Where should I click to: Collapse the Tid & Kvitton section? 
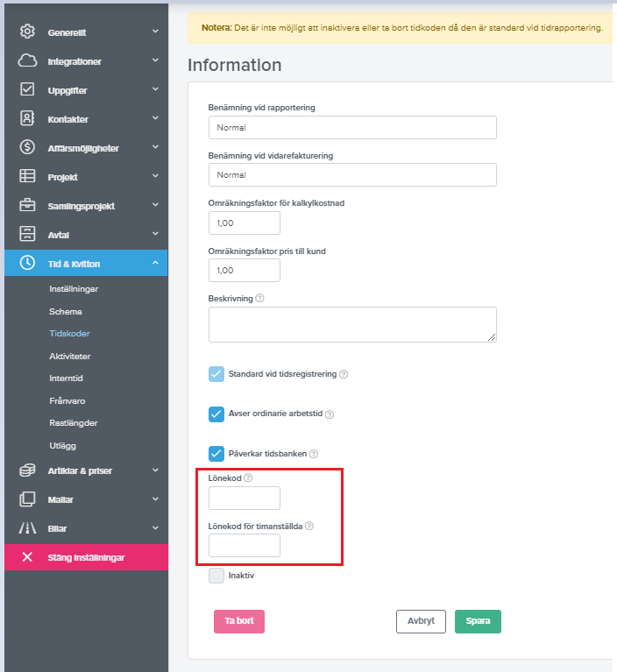(155, 263)
